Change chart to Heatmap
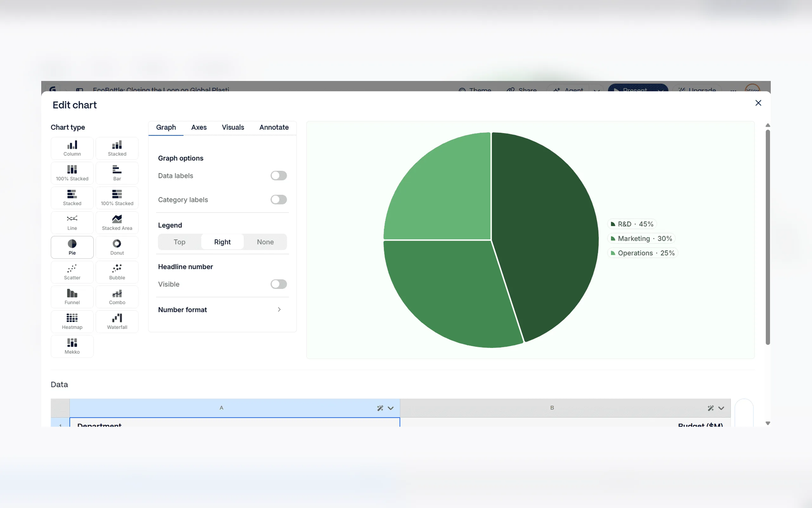The image size is (812, 508). point(72,322)
